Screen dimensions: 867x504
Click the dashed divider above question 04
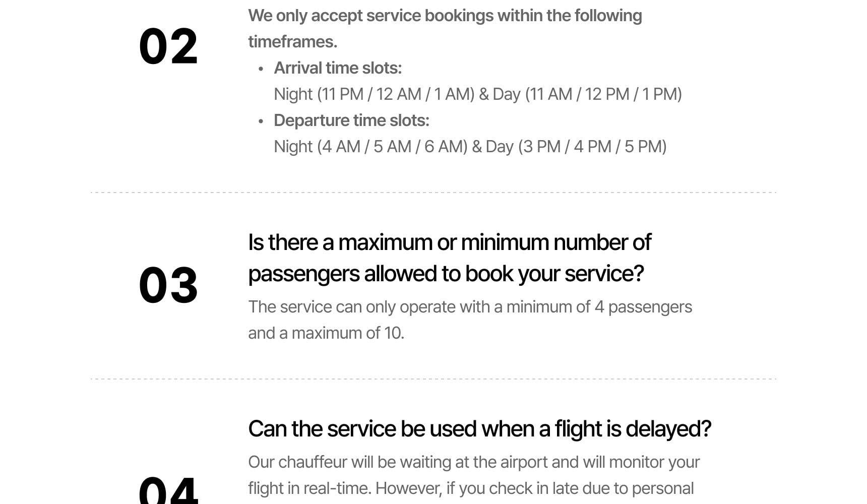point(433,379)
